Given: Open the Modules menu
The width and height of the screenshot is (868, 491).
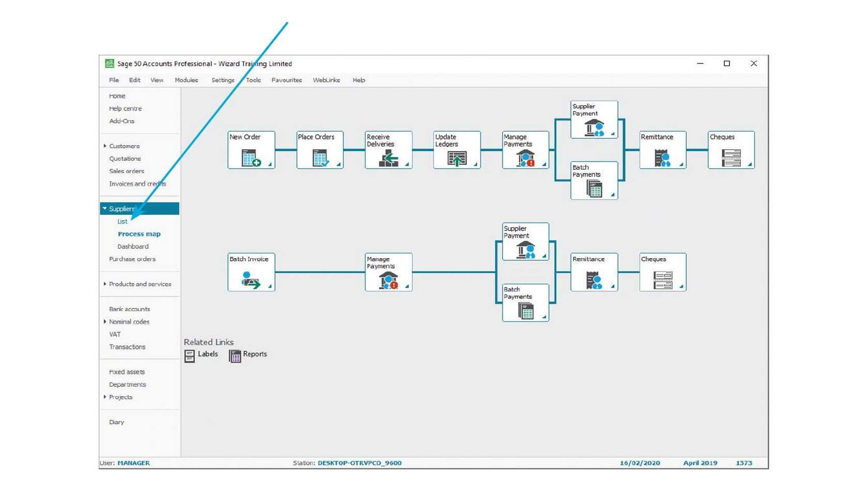Looking at the screenshot, I should [187, 80].
